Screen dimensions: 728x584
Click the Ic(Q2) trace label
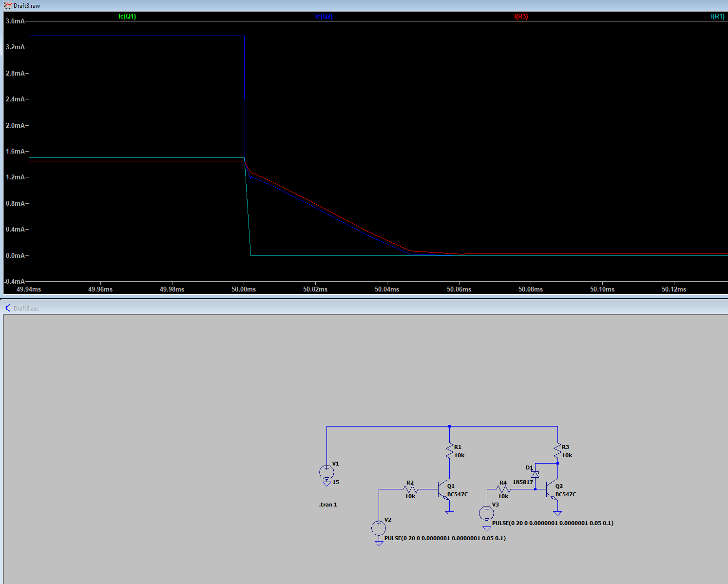click(324, 17)
